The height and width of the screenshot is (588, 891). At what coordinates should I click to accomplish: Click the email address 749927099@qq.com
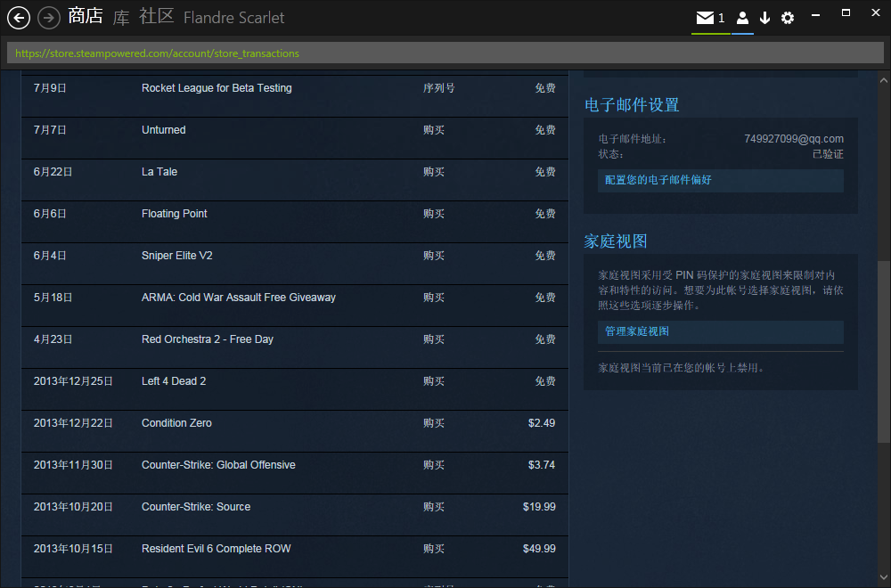[x=794, y=139]
